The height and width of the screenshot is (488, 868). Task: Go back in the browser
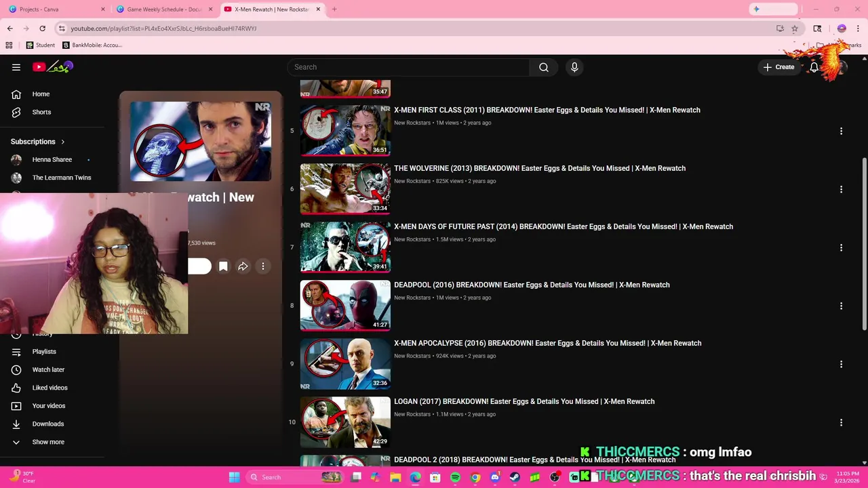pos(9,28)
